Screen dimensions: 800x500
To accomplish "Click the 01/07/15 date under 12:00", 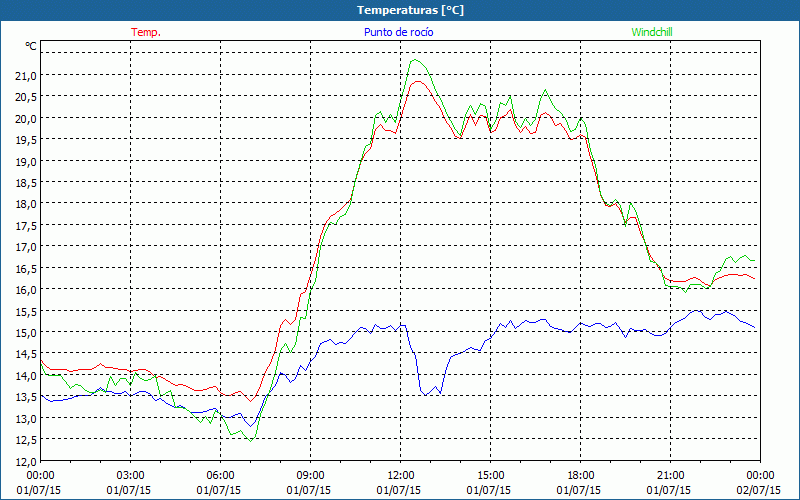I will click(x=399, y=490).
